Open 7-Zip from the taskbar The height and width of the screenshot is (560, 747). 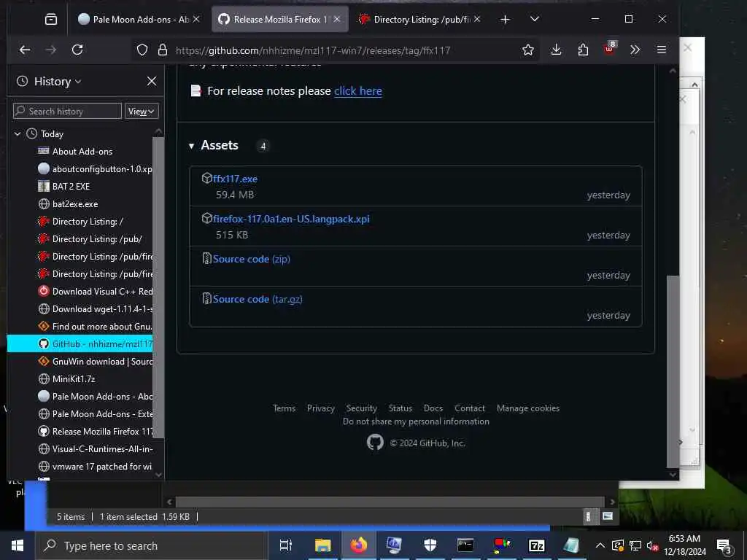tap(536, 545)
